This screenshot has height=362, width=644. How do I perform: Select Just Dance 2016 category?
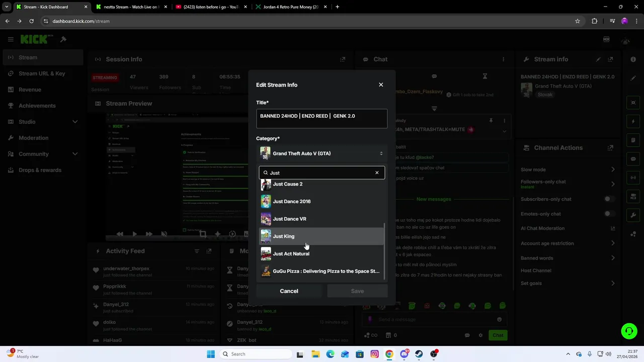[321, 201]
